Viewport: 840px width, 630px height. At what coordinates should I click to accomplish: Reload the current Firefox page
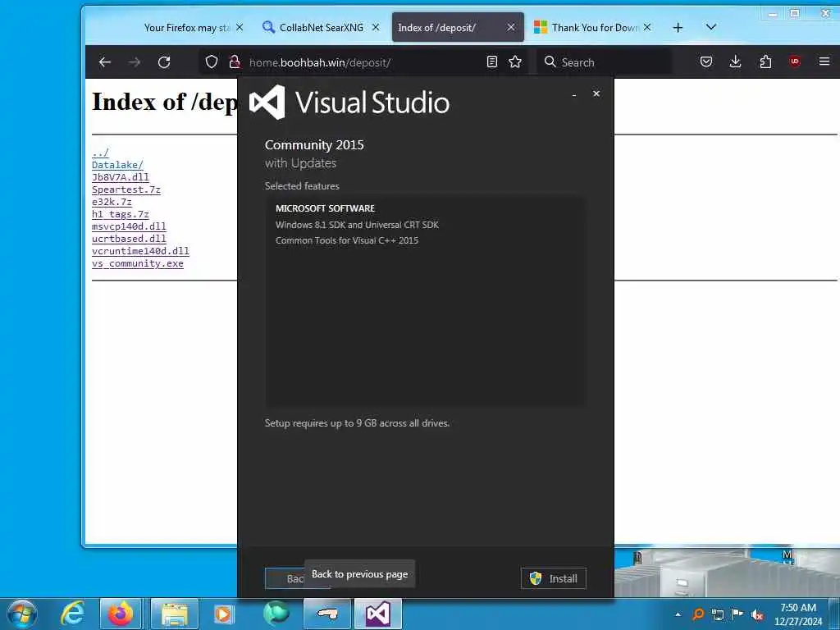[164, 62]
